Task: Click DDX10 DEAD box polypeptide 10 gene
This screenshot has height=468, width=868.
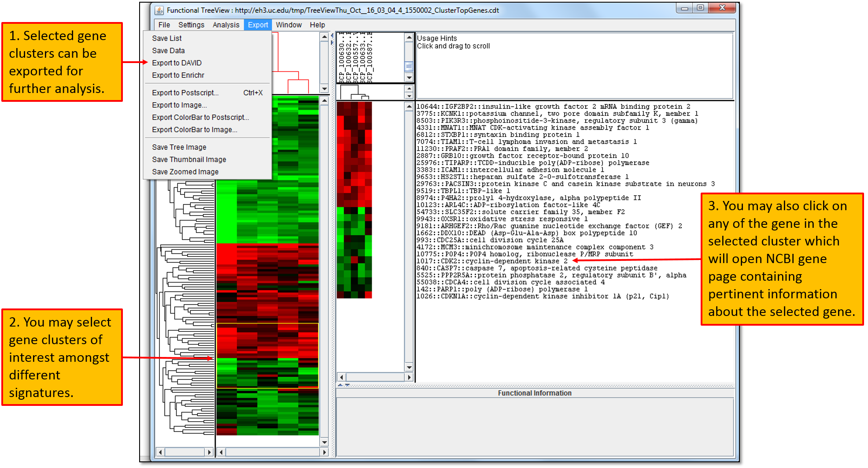Action: [x=527, y=233]
